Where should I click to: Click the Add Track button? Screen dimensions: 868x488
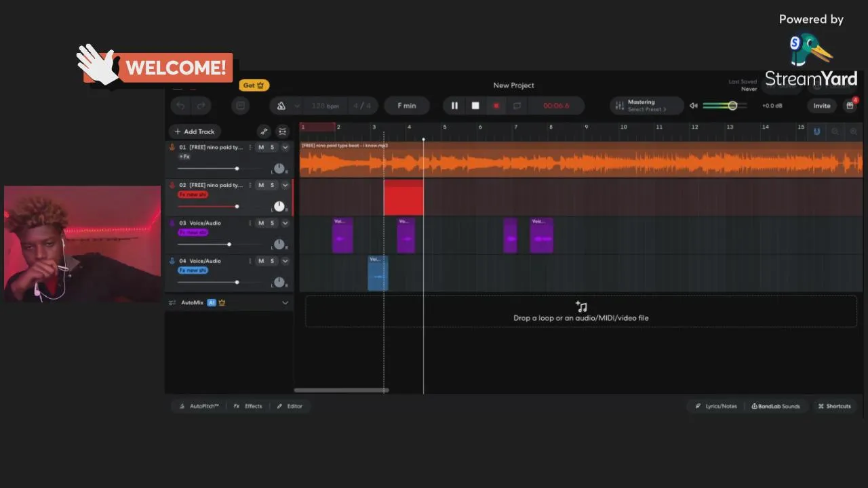tap(195, 131)
